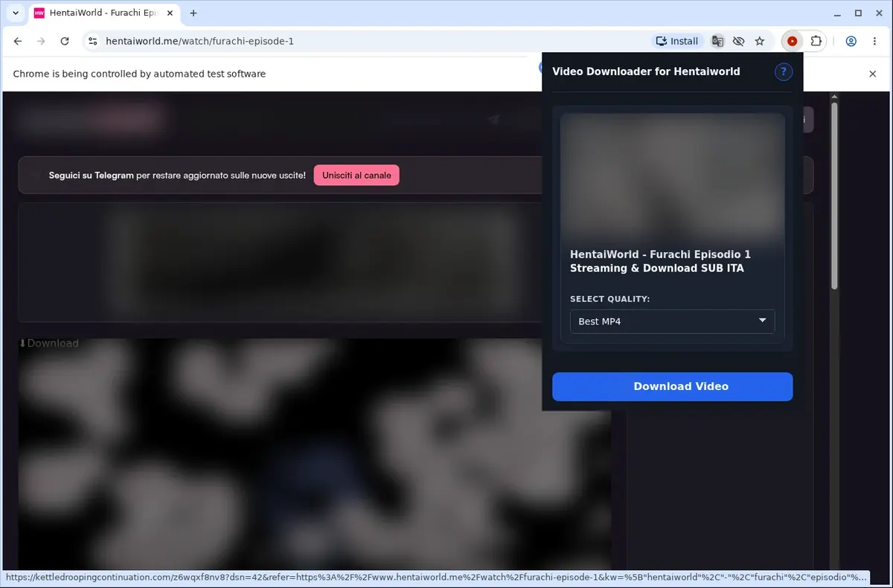Click the page vertical scrollbar thumb
This screenshot has height=588, width=893.
834,196
